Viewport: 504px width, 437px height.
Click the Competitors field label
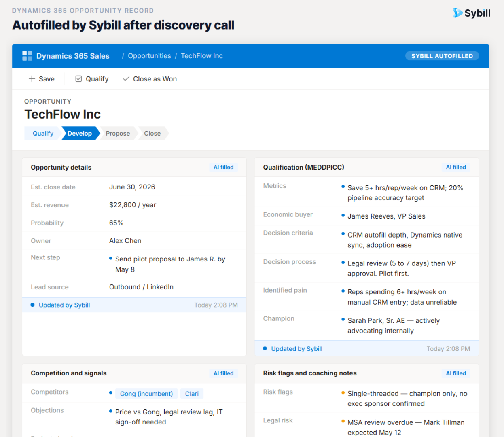(x=49, y=392)
